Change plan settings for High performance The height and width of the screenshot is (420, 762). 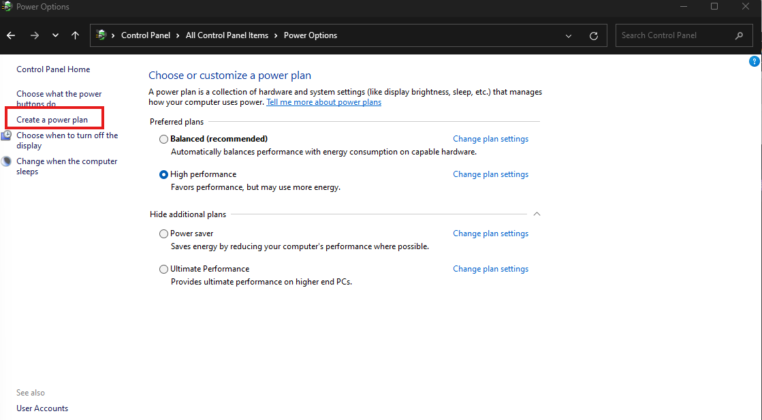490,175
